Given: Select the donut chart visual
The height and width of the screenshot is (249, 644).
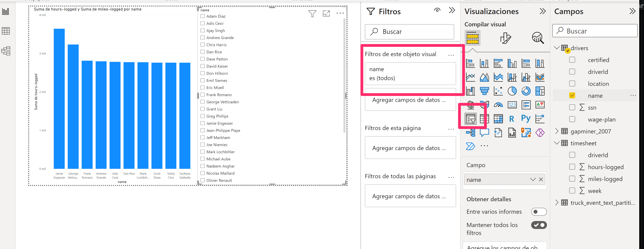Looking at the screenshot, I should coord(526,91).
